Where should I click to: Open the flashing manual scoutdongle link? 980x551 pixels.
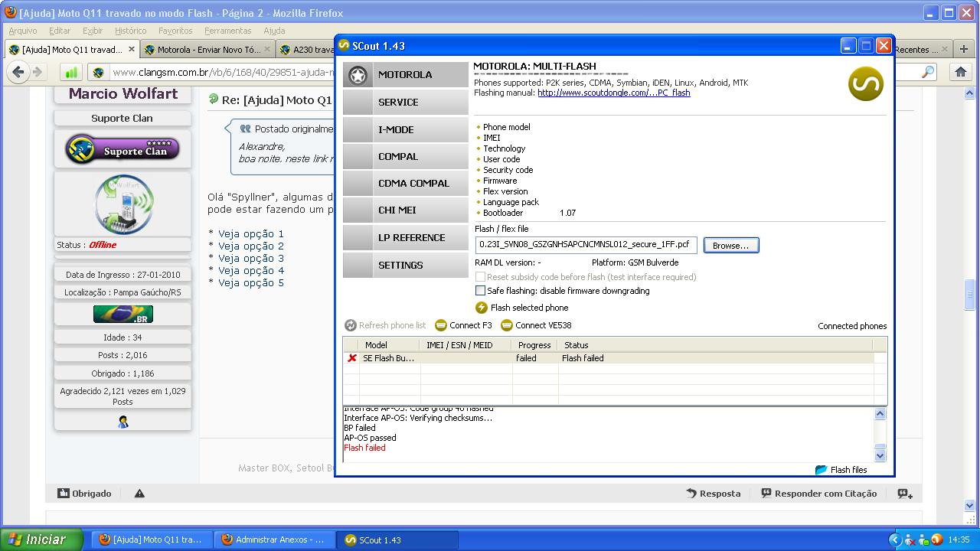click(614, 93)
